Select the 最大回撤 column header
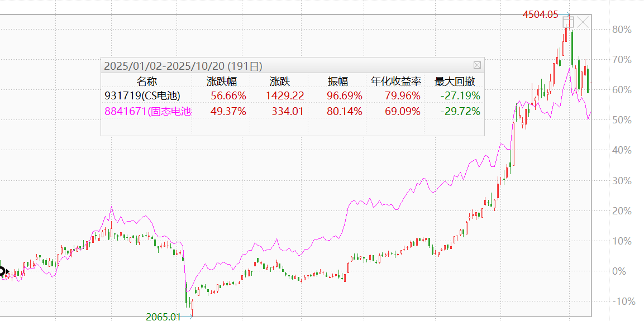The image size is (644, 321). coord(455,82)
